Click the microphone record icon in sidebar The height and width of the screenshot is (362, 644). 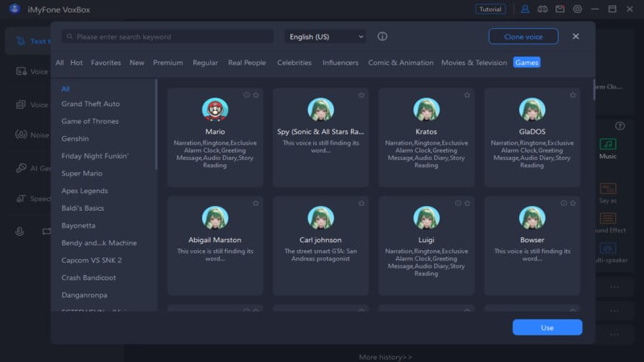tap(19, 232)
